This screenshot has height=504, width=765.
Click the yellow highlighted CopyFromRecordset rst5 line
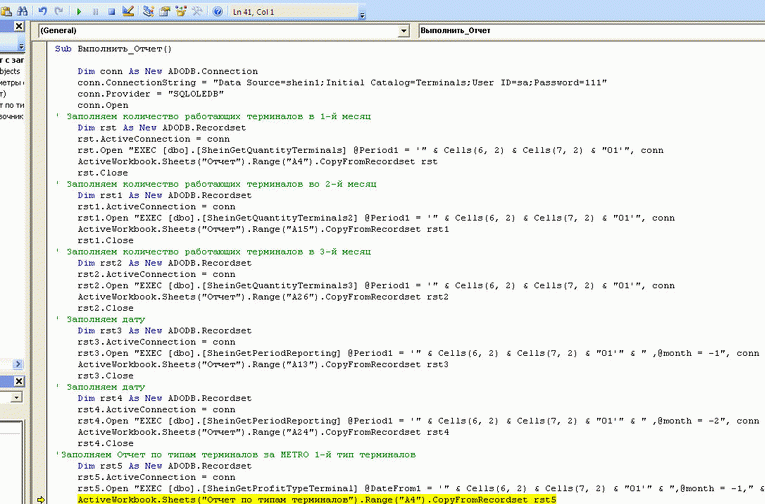point(317,500)
